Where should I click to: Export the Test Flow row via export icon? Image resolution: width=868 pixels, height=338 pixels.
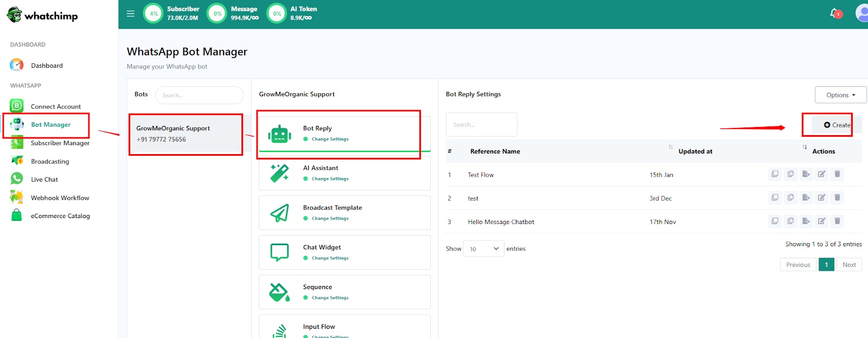806,174
